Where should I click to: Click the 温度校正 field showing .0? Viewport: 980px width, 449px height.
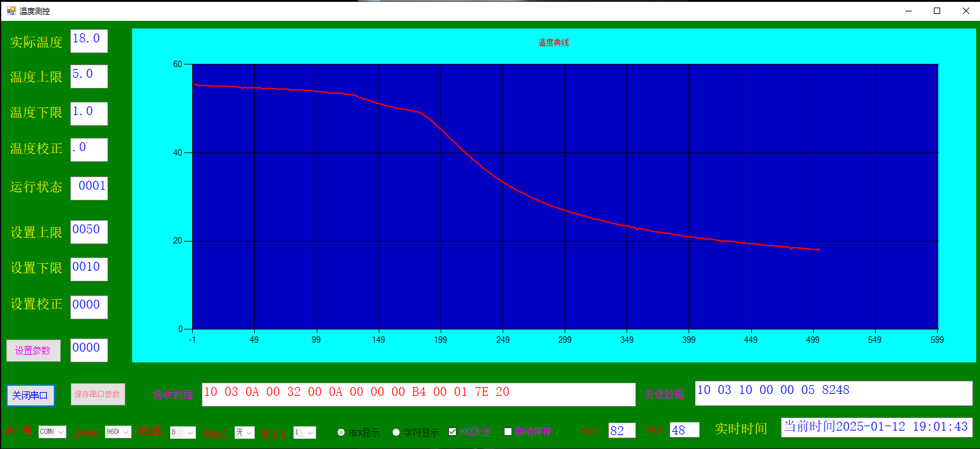(x=89, y=150)
